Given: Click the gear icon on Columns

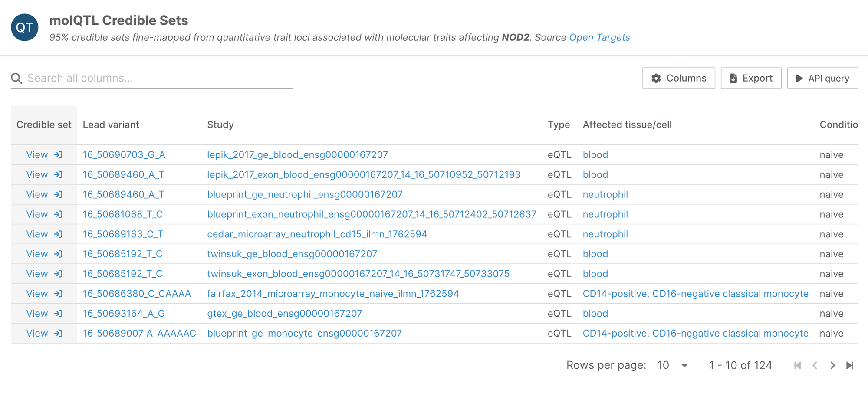Looking at the screenshot, I should click(x=656, y=79).
